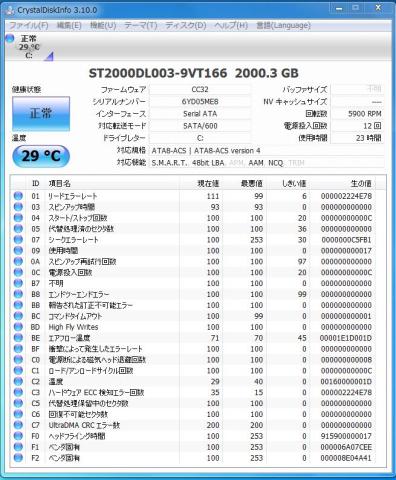The width and height of the screenshot is (396, 480).
Task: Click the ID column header
Action: click(35, 183)
